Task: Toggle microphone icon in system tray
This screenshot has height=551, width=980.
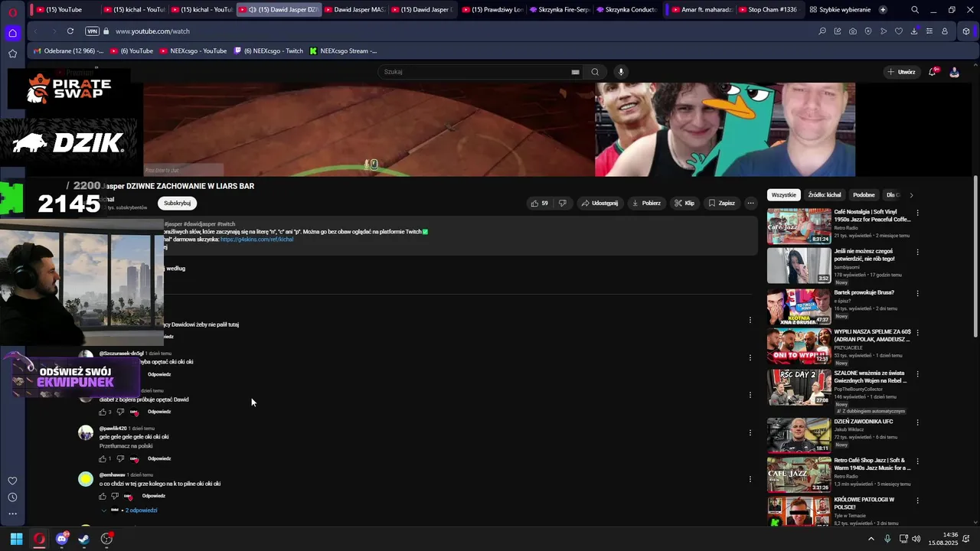Action: coord(887,539)
